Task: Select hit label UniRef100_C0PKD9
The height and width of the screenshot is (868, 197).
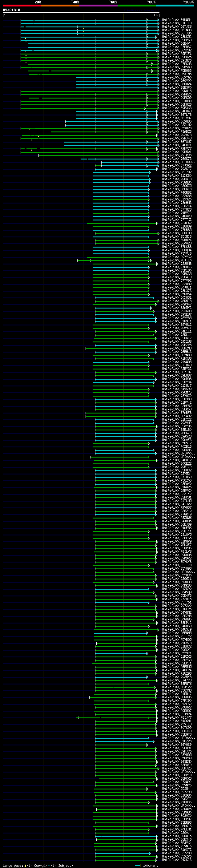Action: pyautogui.click(x=177, y=98)
